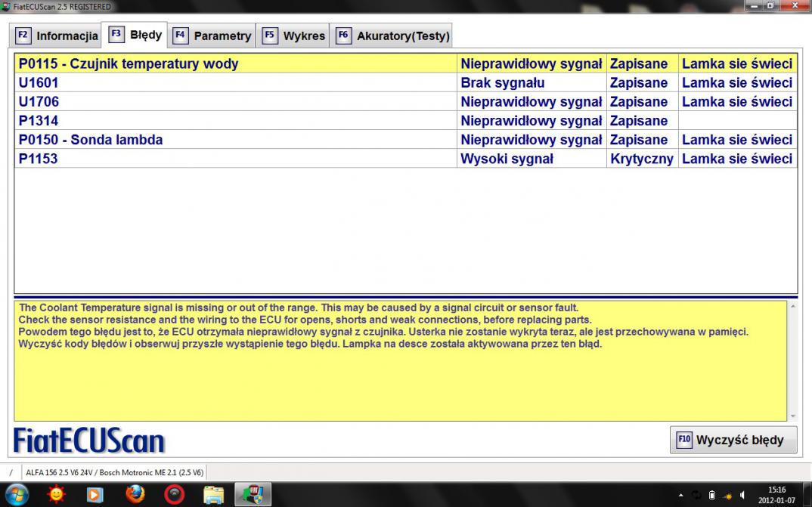Close the FiatECUScan window
Image resolution: width=812 pixels, height=507 pixels.
coord(794,6)
